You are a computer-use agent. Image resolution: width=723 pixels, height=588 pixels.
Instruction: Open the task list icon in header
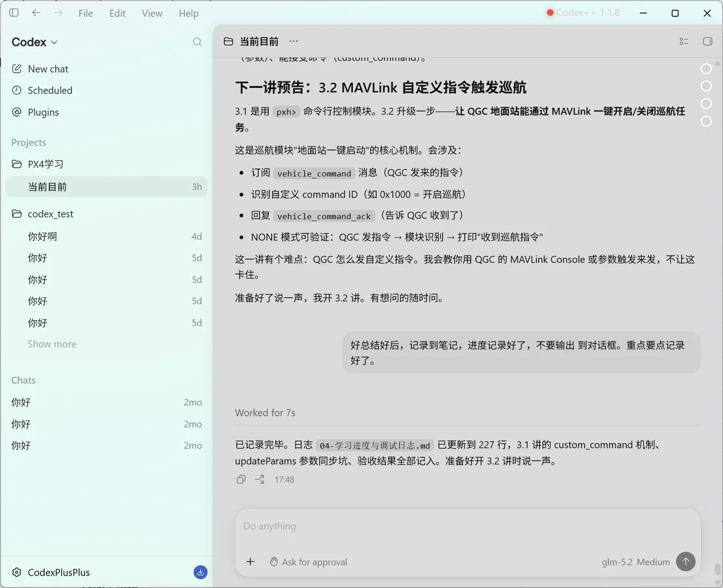click(684, 41)
